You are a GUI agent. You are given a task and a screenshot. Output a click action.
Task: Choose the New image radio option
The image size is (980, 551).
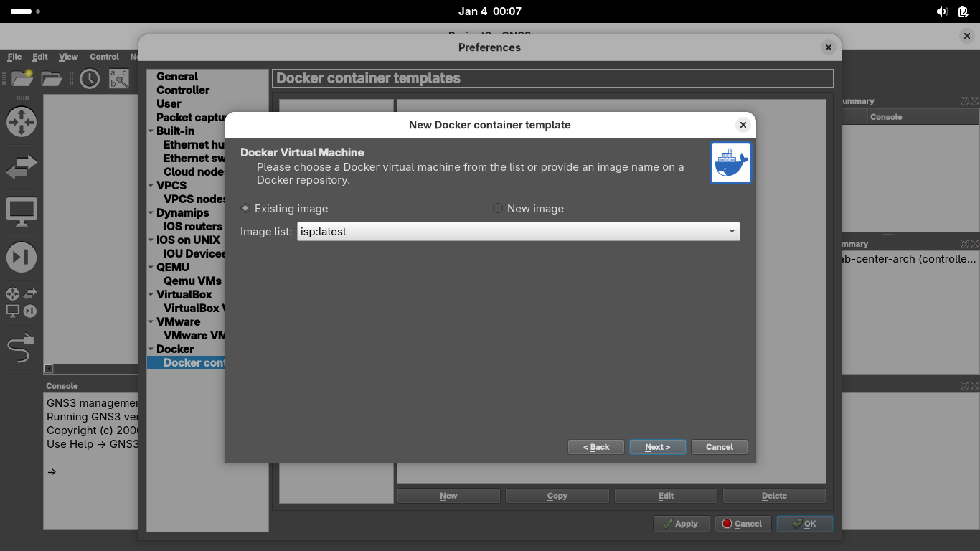point(498,209)
